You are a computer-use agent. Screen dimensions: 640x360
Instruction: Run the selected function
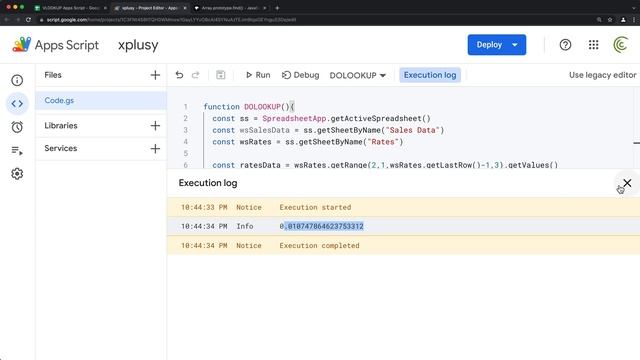point(258,75)
